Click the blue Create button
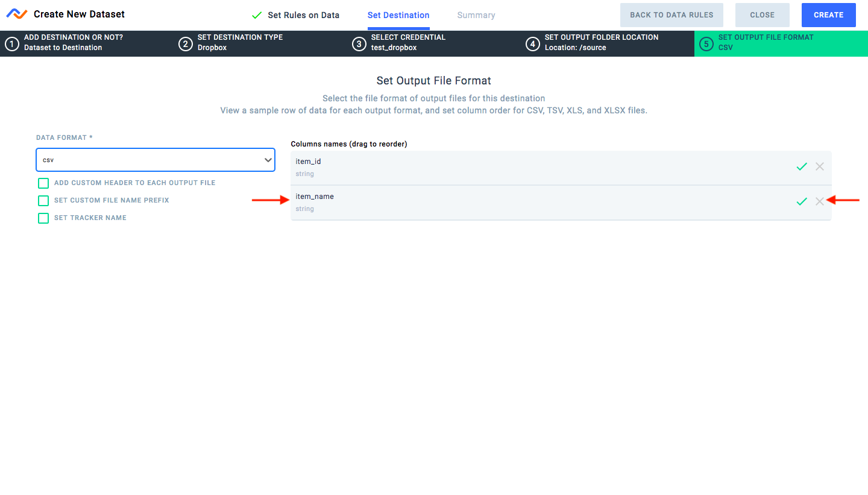The width and height of the screenshot is (868, 495). (829, 15)
